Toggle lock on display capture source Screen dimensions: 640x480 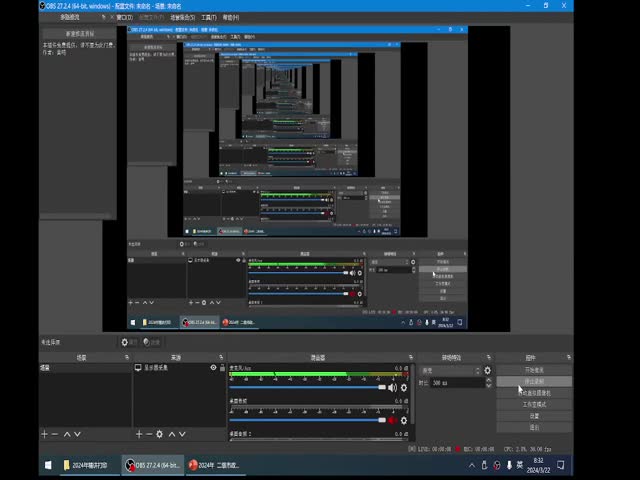pyautogui.click(x=222, y=368)
